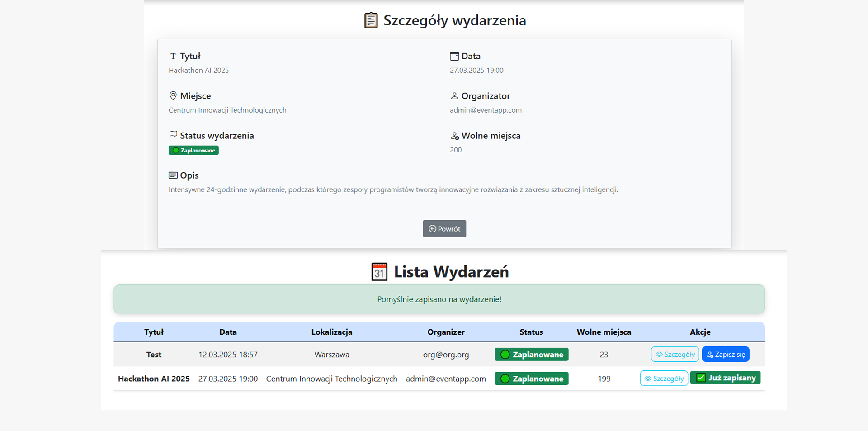Click the 27.03.2025 19:00 value under Data
The height and width of the screenshot is (431, 868).
(476, 70)
